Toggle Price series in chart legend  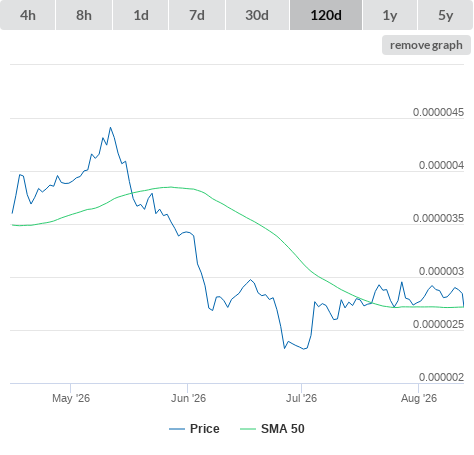pos(204,429)
